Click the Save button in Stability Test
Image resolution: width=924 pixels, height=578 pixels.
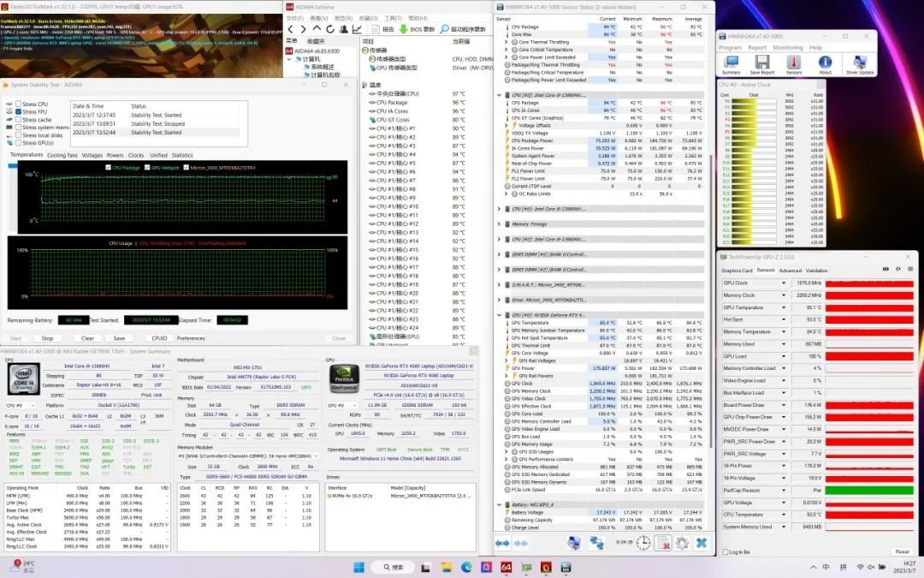(x=119, y=338)
